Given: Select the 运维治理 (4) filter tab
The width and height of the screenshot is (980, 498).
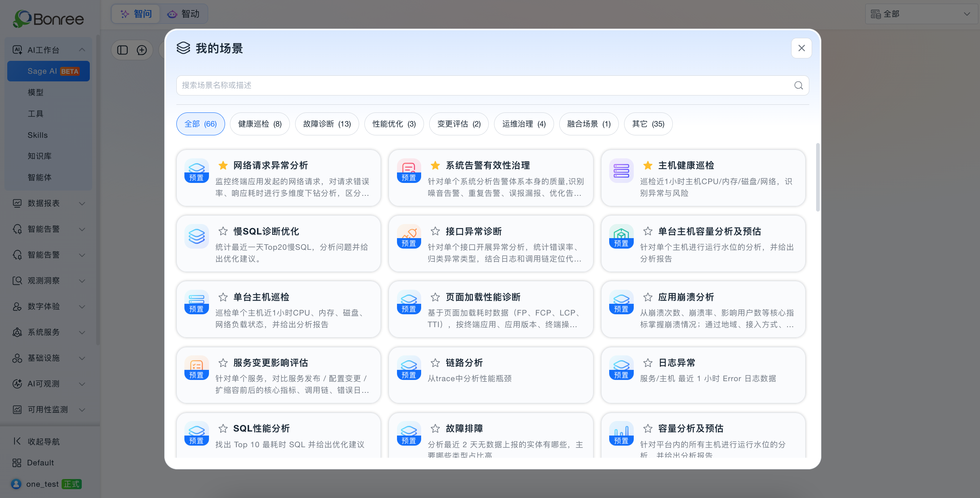Looking at the screenshot, I should pyautogui.click(x=524, y=124).
